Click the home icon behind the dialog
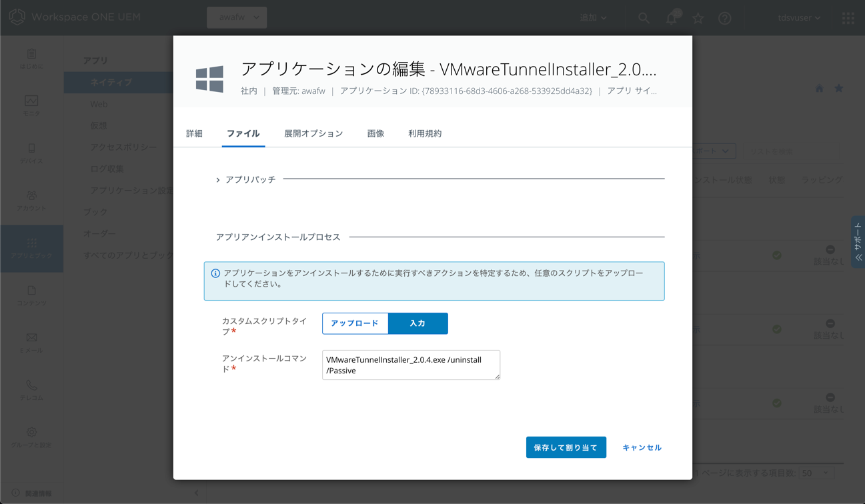Screen dimensions: 865x504 tap(819, 89)
